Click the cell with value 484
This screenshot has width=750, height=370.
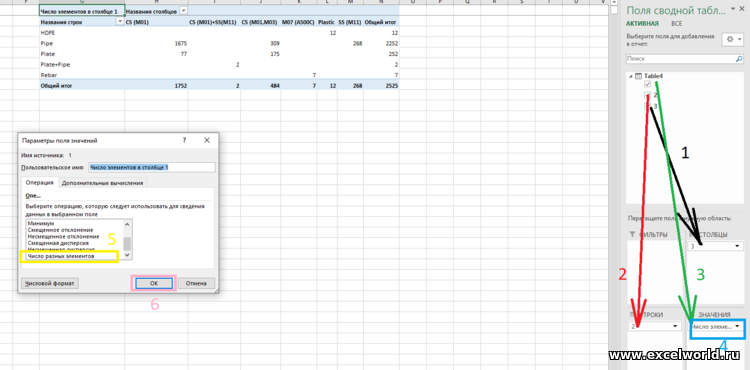[275, 86]
